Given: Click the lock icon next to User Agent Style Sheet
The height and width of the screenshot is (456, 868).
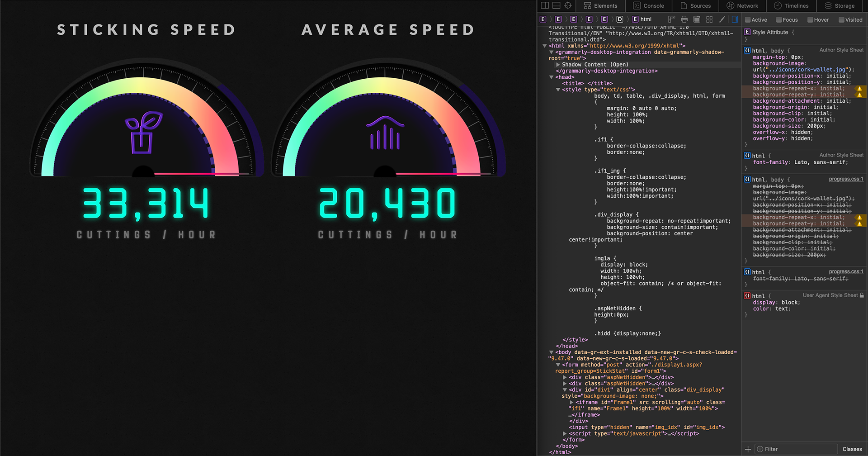Looking at the screenshot, I should pos(862,295).
